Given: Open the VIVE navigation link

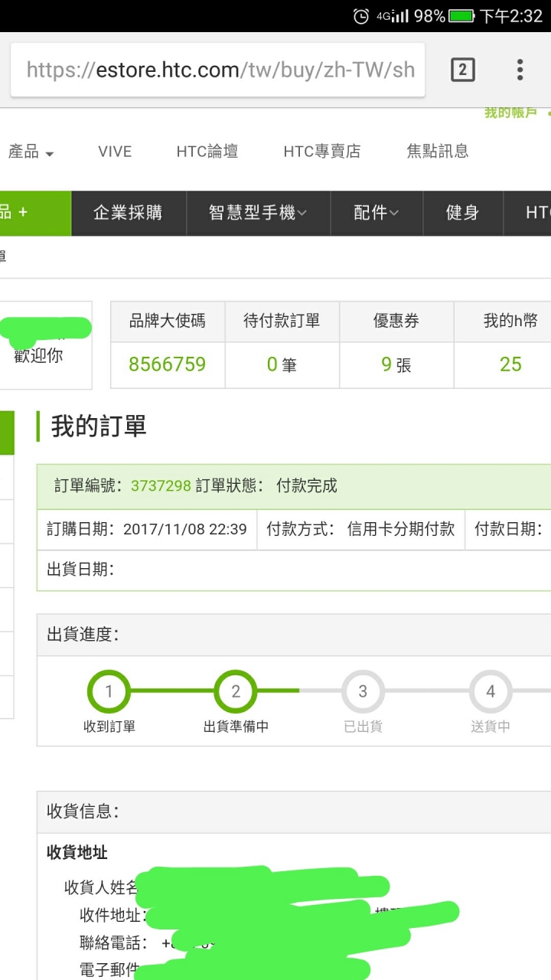Looking at the screenshot, I should pos(115,152).
